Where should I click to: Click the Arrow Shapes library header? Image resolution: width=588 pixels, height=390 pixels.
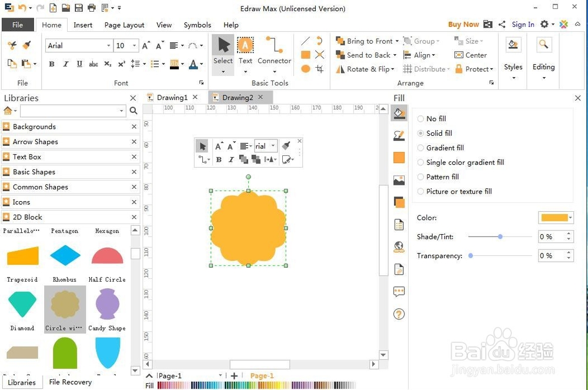(71, 142)
